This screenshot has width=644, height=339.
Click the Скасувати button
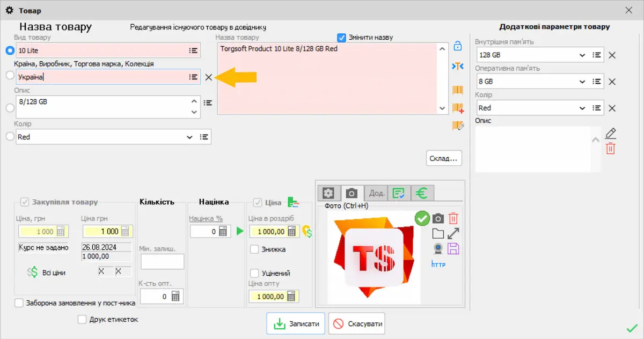click(357, 323)
